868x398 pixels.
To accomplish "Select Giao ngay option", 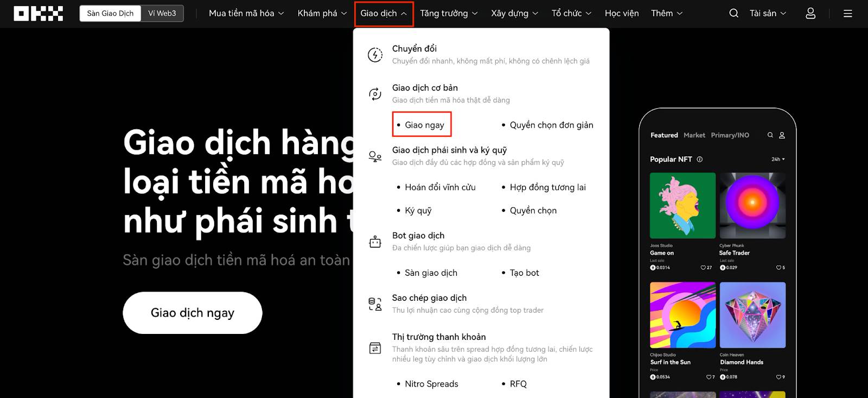I will click(x=424, y=125).
